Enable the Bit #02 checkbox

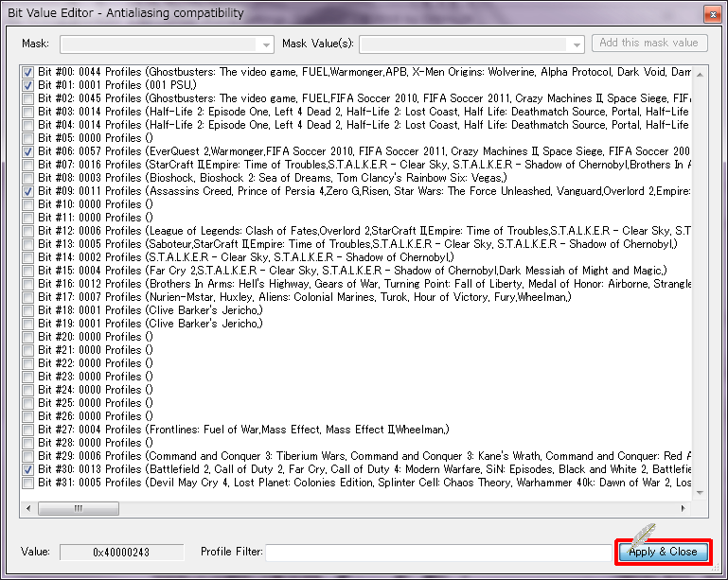click(x=27, y=98)
